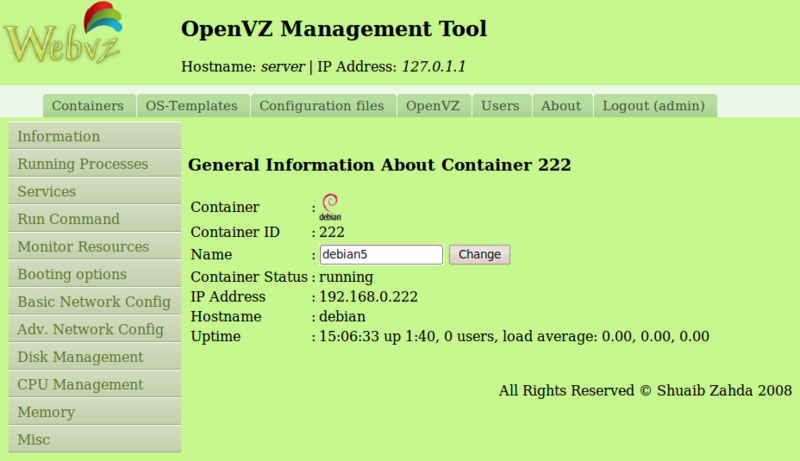800x461 pixels.
Task: Click the IP address 192.168.0.222
Action: click(368, 296)
